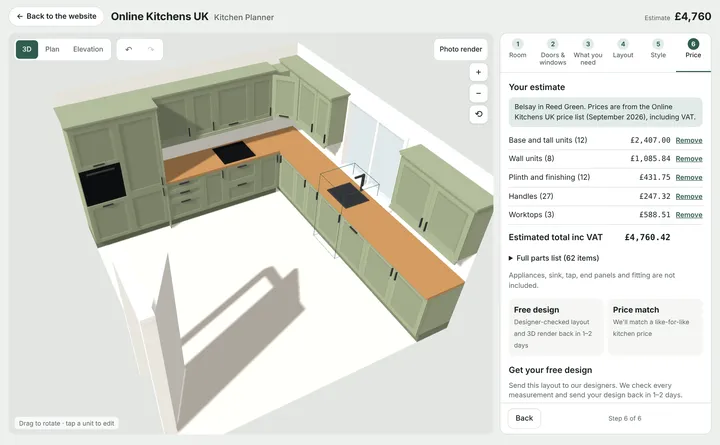
Task: Click the Step 6 of 6 indicator
Action: tap(624, 418)
